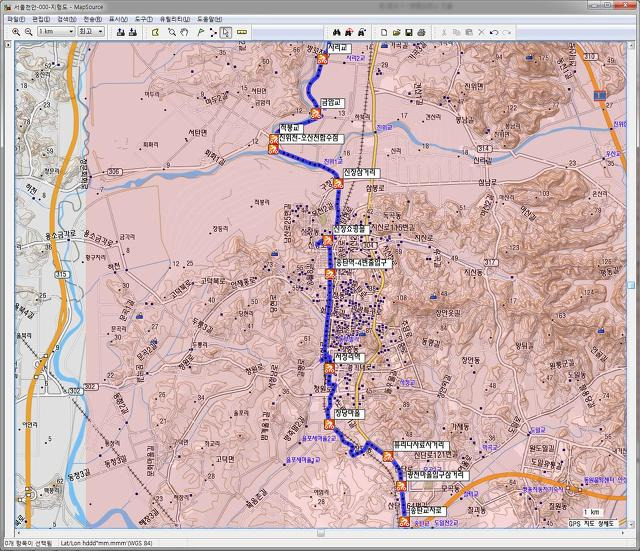This screenshot has width=640, height=551.
Task: Select the Waypoint flag tool
Action: (x=200, y=32)
